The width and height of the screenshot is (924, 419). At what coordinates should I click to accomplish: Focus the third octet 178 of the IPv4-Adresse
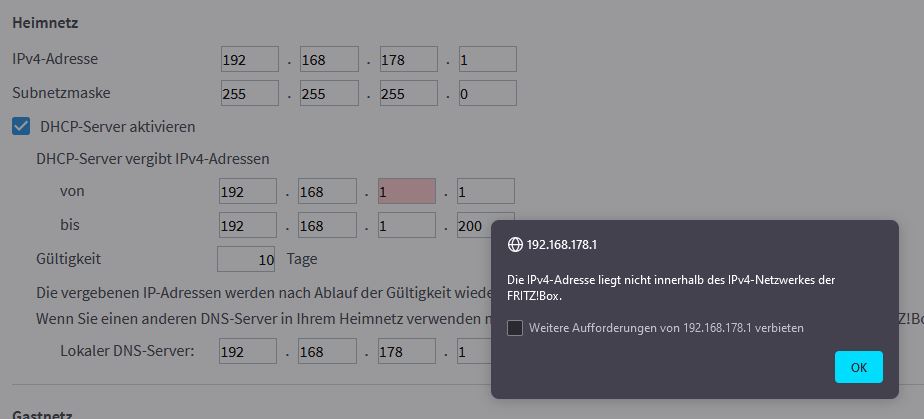pos(408,60)
